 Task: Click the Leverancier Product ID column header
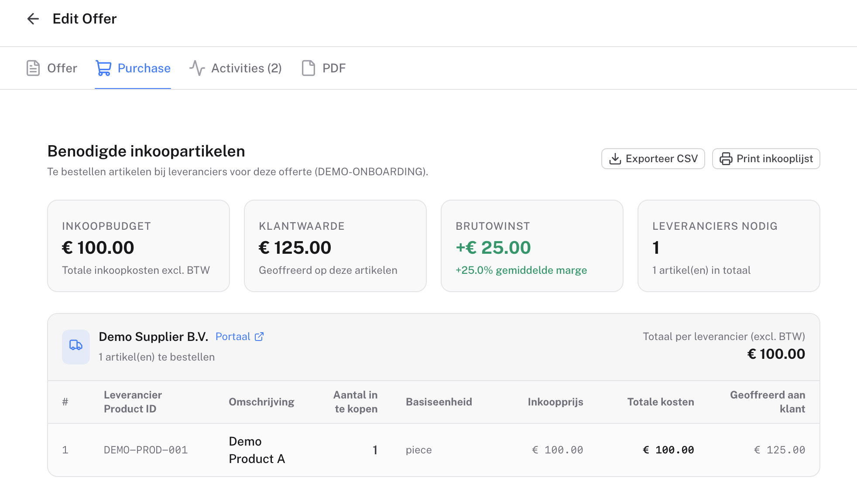point(133,402)
